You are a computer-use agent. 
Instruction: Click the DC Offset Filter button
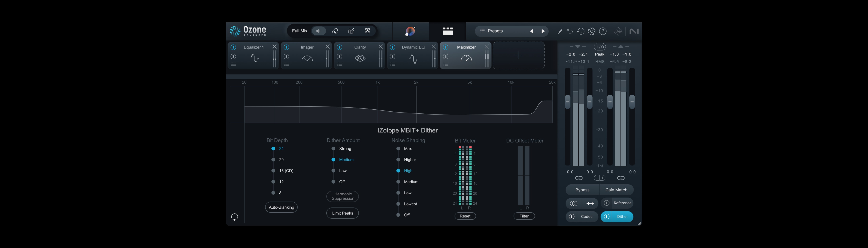point(524,216)
